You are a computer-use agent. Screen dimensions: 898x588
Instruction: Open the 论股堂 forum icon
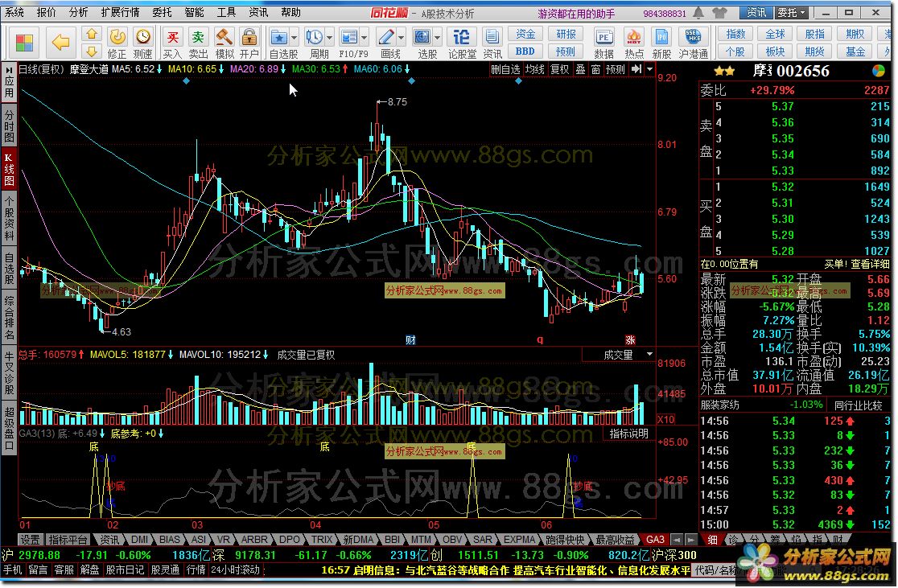point(462,43)
